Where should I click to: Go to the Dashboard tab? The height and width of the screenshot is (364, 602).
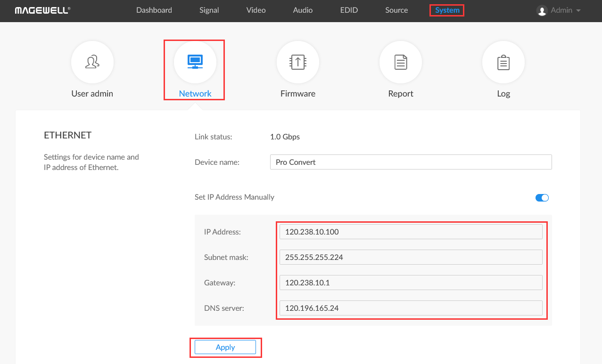(x=154, y=10)
